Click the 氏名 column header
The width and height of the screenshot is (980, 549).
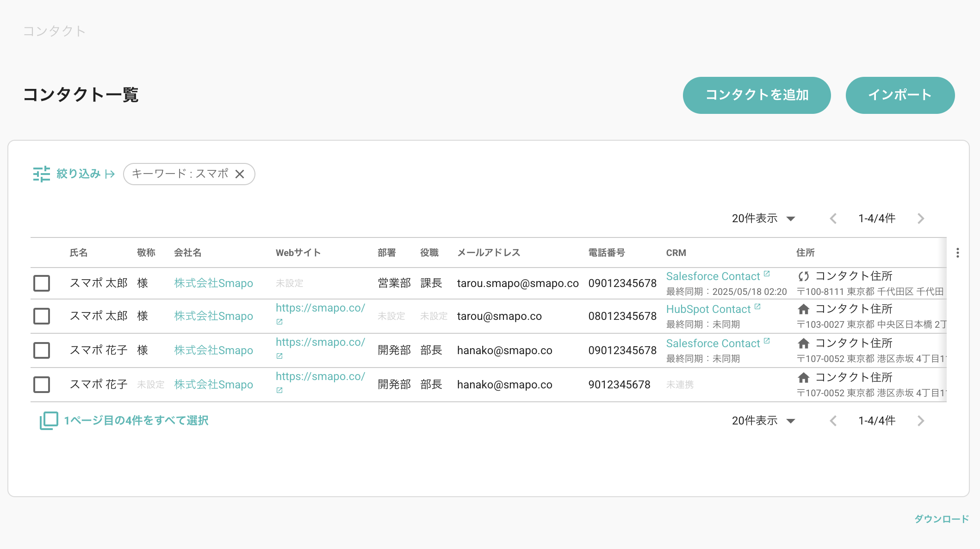pos(79,253)
